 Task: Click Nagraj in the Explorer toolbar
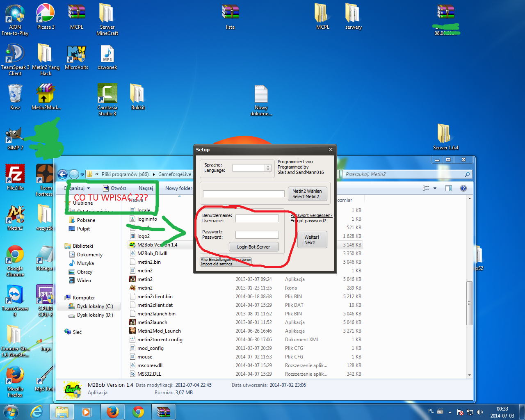146,188
